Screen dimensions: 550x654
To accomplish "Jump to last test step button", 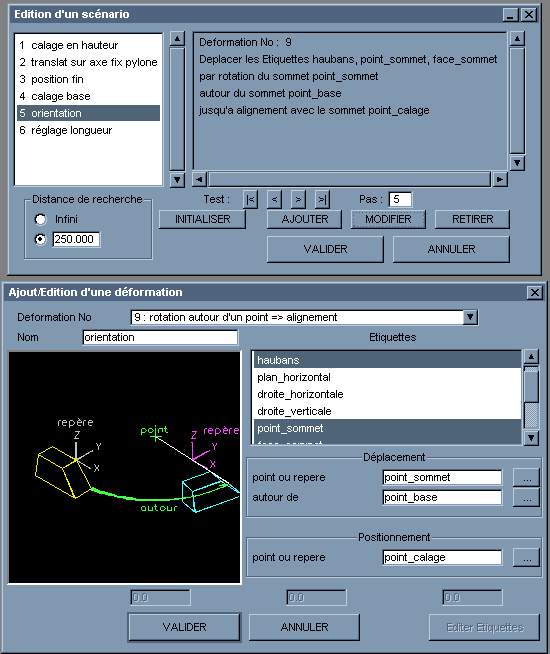I will (322, 199).
